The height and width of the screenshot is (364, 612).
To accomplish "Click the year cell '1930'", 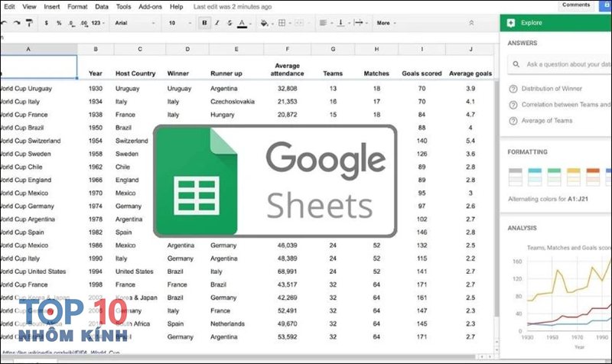I will click(95, 89).
